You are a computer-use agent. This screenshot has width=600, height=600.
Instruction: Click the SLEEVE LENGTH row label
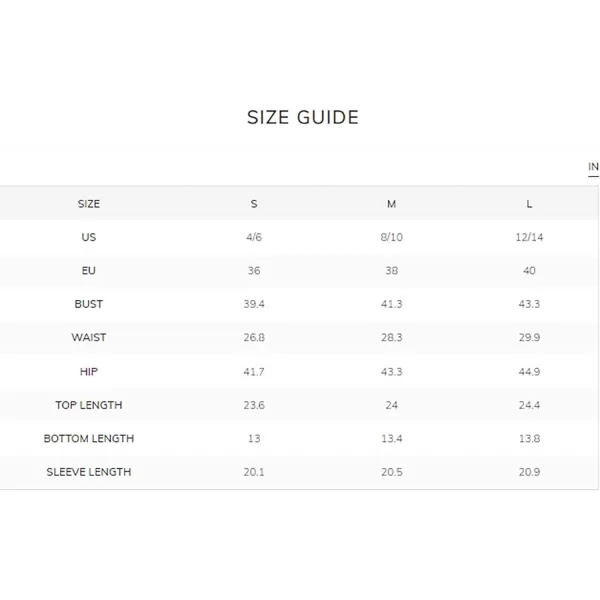(x=89, y=472)
